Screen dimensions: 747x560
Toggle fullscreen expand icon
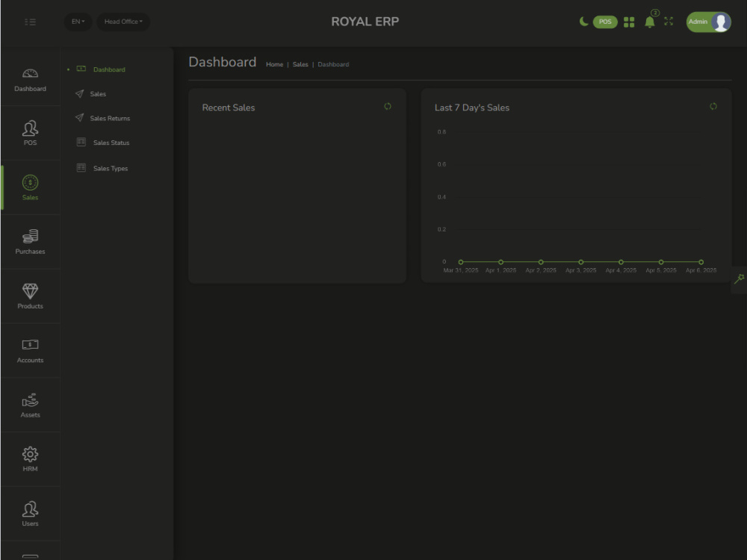pyautogui.click(x=669, y=22)
